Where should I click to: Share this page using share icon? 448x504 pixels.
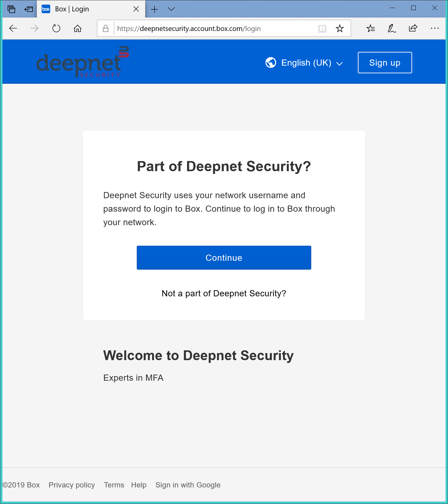tap(413, 29)
